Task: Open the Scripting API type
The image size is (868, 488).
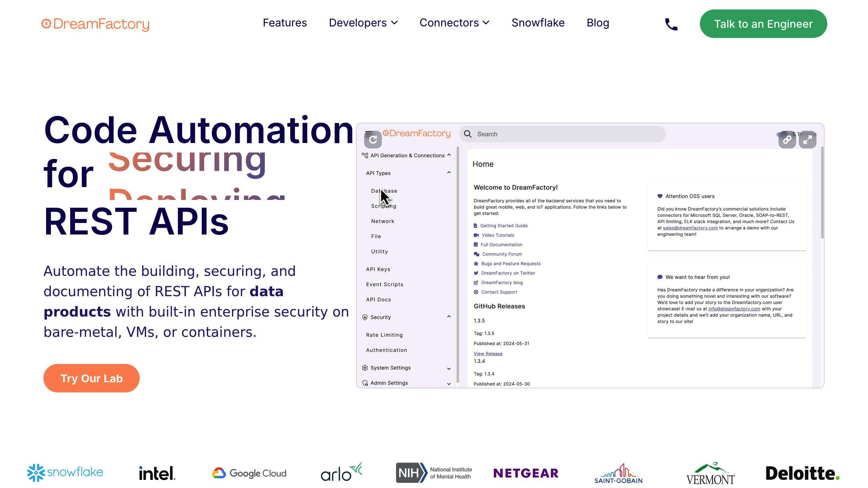Action: click(x=383, y=206)
